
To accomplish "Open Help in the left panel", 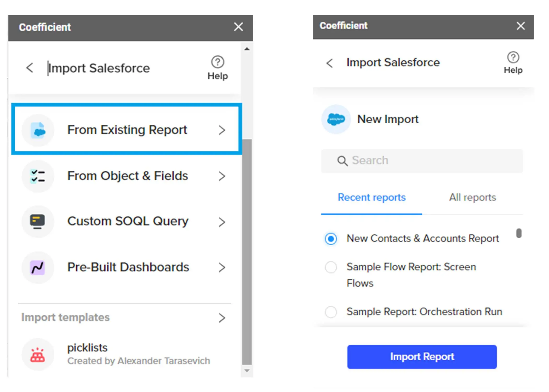I will click(x=218, y=68).
